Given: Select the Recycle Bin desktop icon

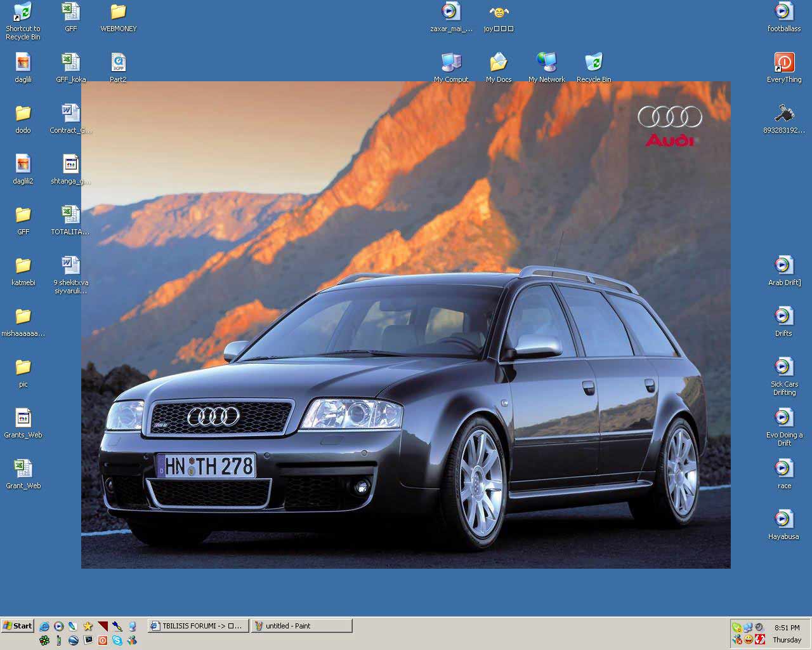Looking at the screenshot, I should click(x=594, y=63).
